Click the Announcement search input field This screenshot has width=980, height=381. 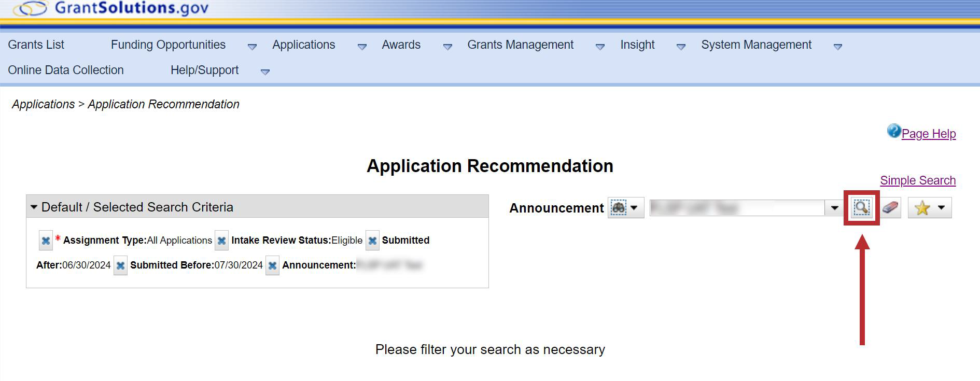click(x=736, y=208)
